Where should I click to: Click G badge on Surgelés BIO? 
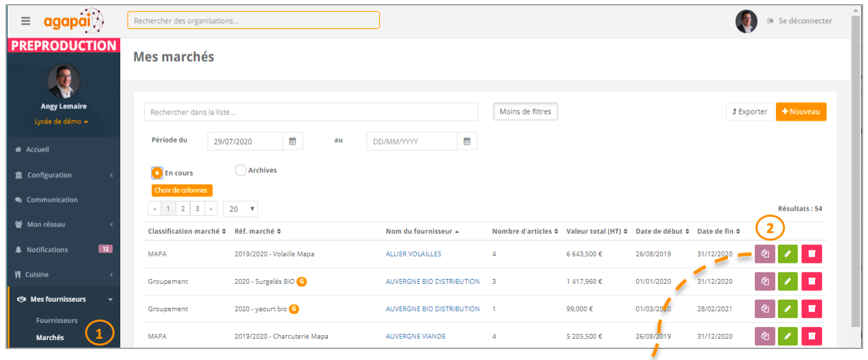click(x=301, y=281)
